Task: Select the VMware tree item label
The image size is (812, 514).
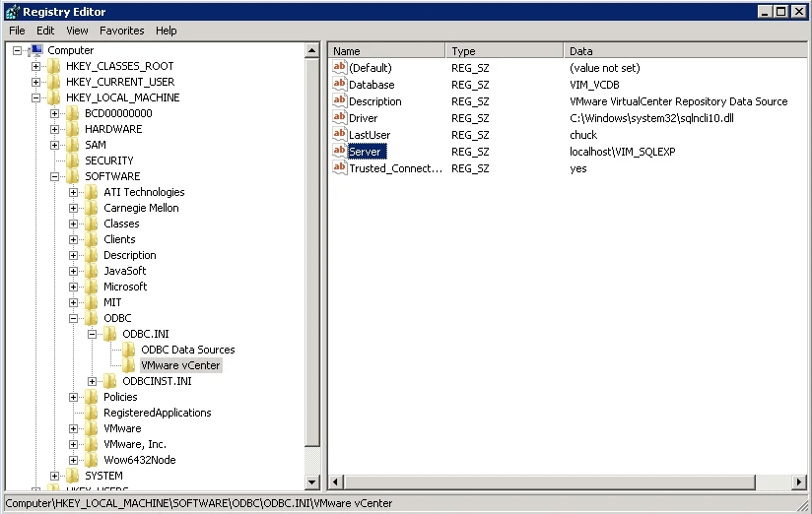Action: 122,428
